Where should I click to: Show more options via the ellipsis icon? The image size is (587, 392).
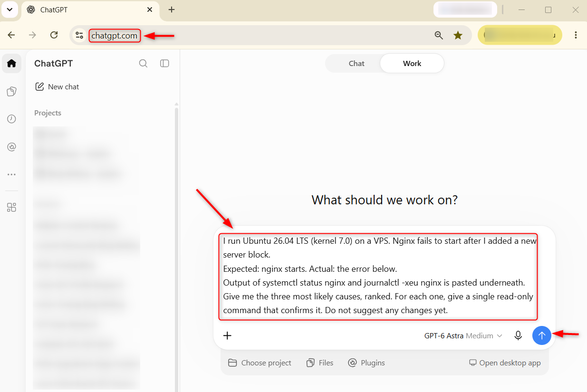[x=11, y=174]
